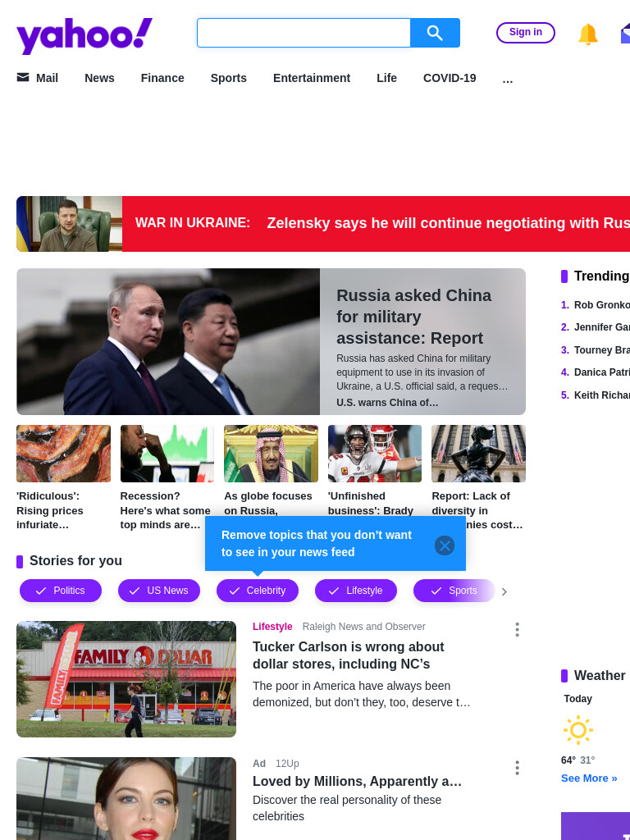Click 'Ridiculous': Rising prices headline text
630x840 pixels.
(x=50, y=510)
